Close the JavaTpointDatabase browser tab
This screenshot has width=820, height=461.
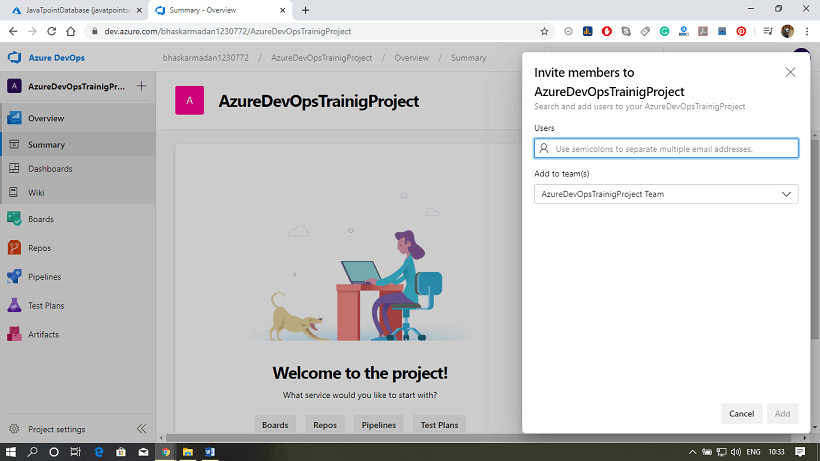pos(139,10)
